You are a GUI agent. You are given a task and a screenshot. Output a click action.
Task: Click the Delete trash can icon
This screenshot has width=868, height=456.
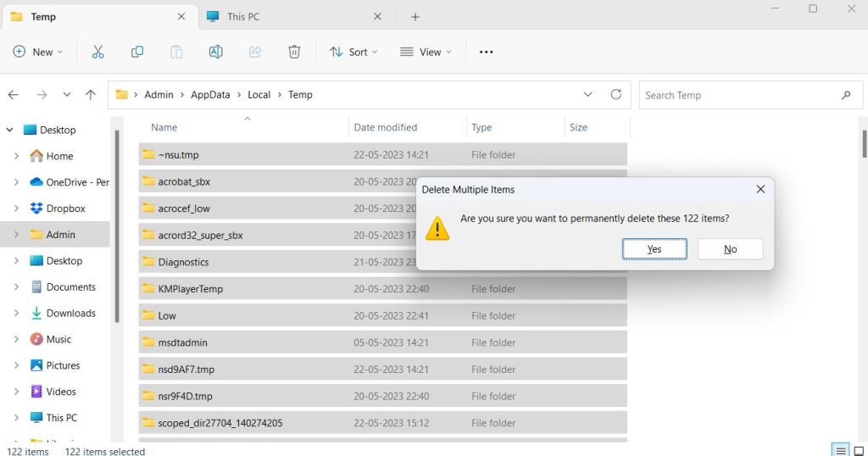tap(294, 52)
